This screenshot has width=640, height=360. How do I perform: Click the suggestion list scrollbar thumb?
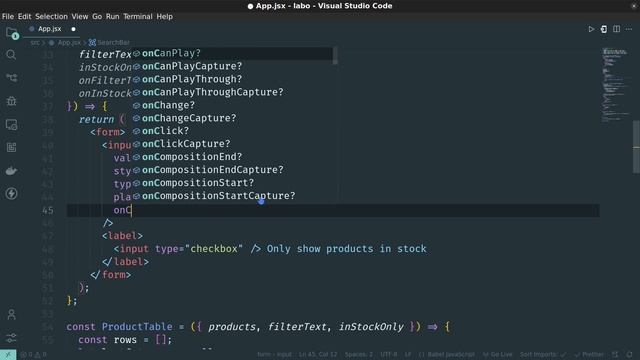(x=335, y=56)
